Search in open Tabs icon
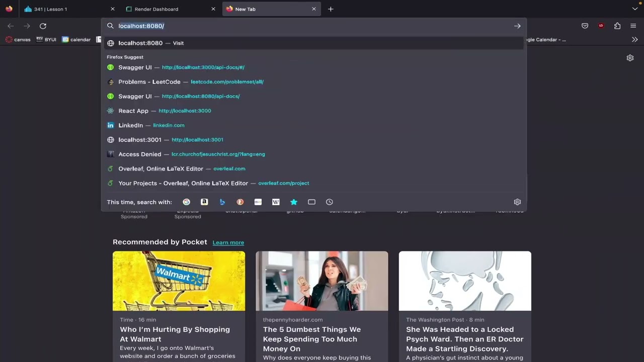The height and width of the screenshot is (362, 644). (x=312, y=202)
